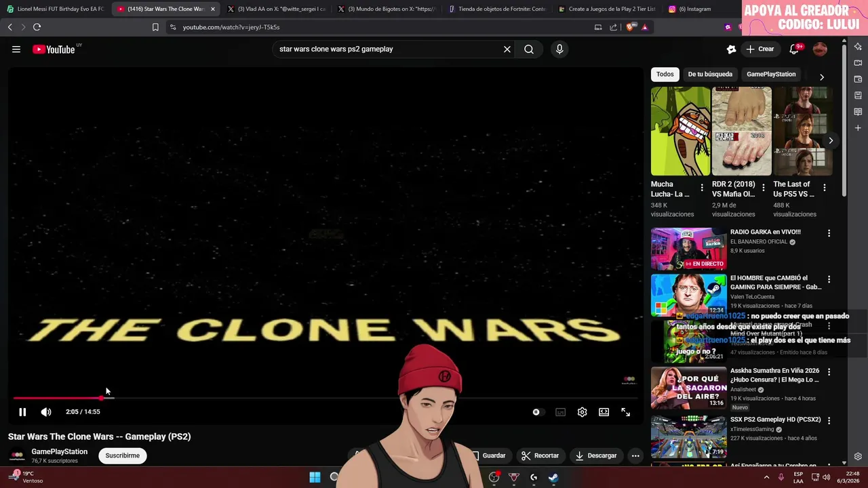
Task: Click the Crear create button
Action: pos(759,49)
